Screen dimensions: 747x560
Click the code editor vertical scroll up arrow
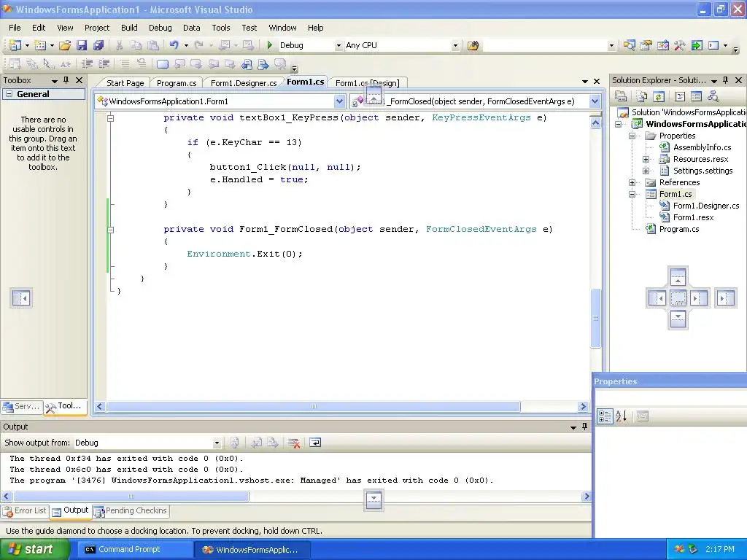pyautogui.click(x=595, y=122)
